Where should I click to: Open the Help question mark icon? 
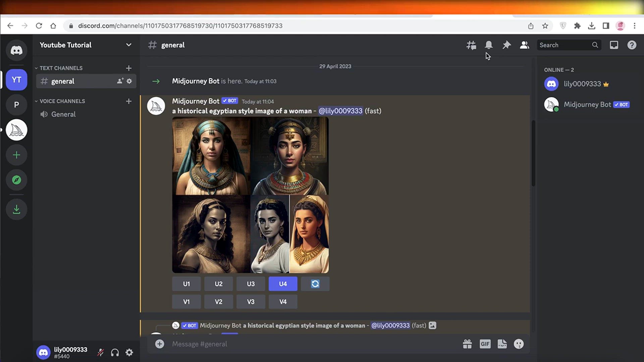[x=632, y=45]
